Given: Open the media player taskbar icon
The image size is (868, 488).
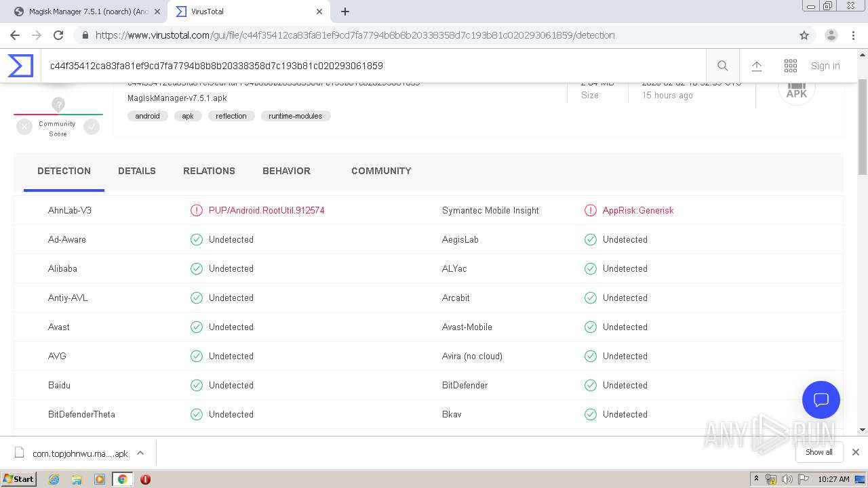Looking at the screenshot, I should [100, 479].
